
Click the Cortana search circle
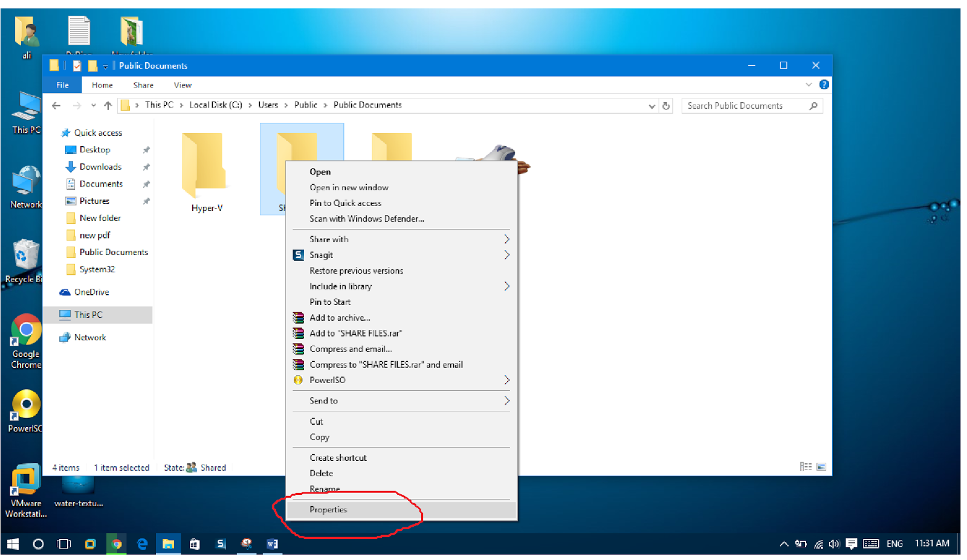pyautogui.click(x=38, y=544)
